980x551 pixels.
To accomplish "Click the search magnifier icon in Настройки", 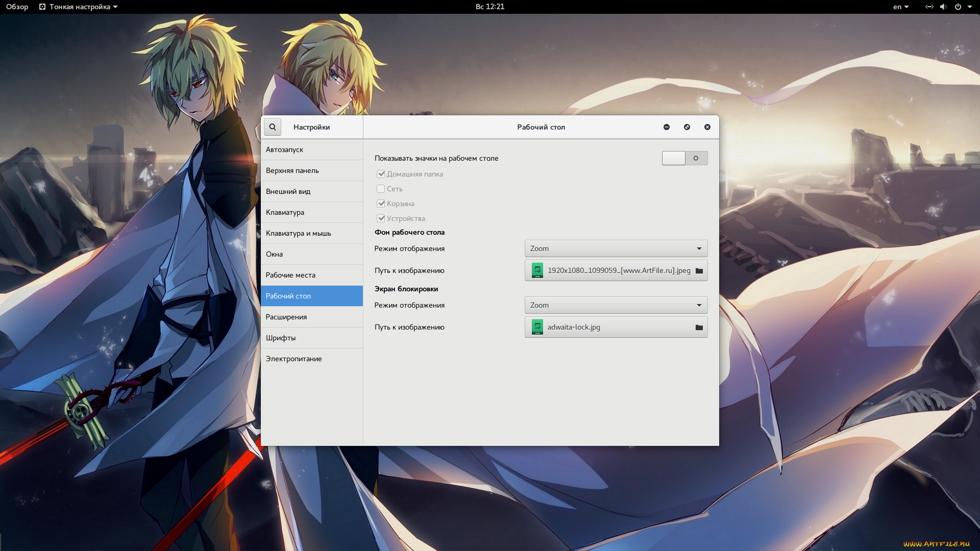I will click(273, 127).
